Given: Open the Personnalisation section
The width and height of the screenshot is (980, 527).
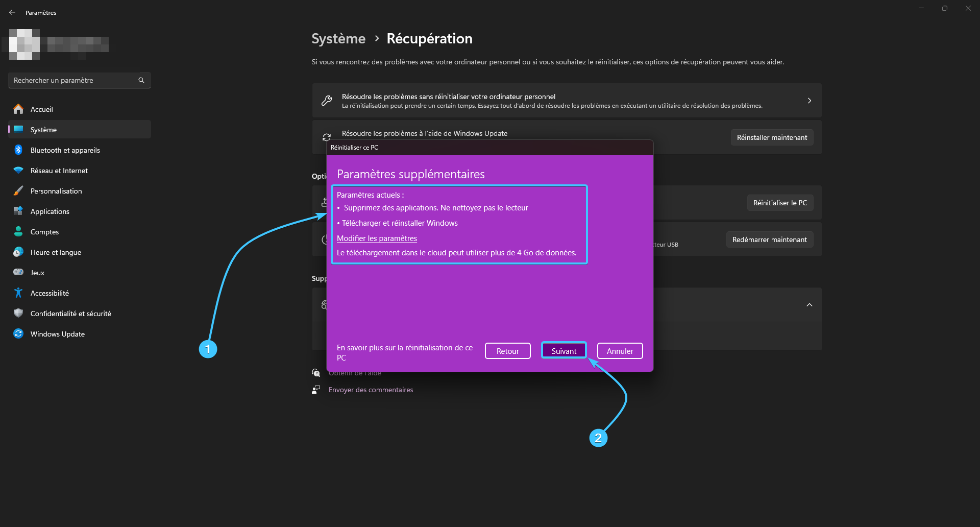Looking at the screenshot, I should (x=80, y=190).
